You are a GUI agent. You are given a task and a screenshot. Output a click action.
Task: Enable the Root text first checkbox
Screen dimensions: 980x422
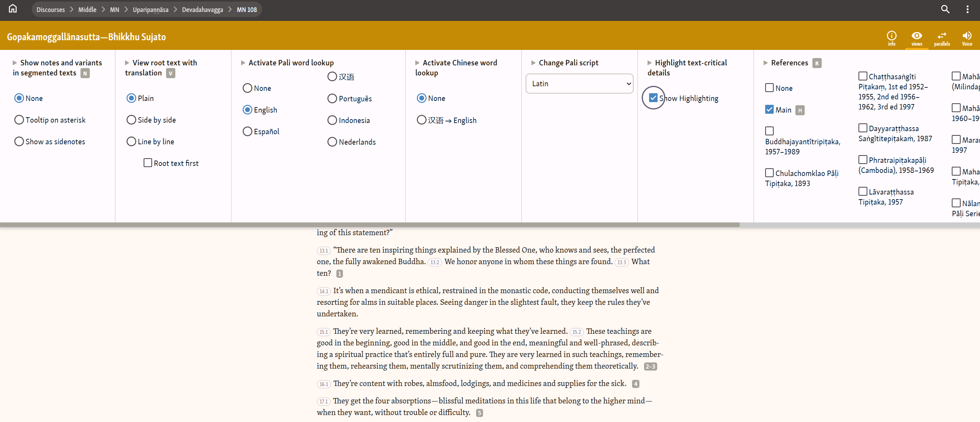(x=148, y=163)
